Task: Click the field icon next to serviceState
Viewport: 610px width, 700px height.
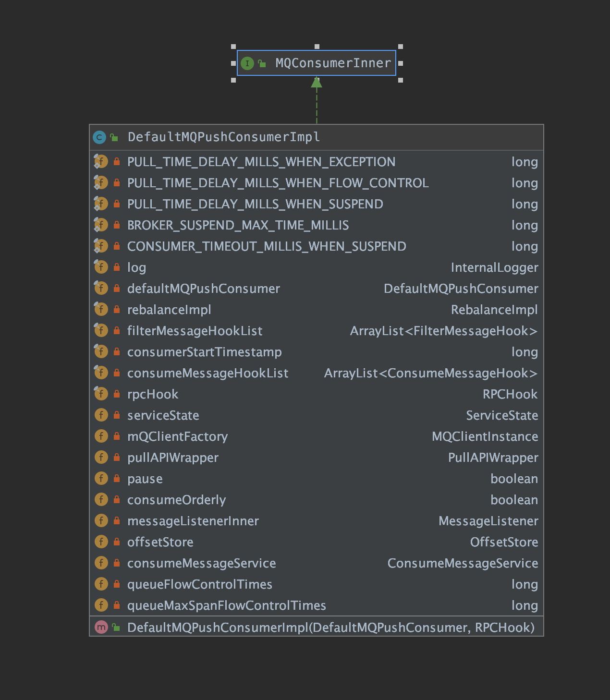Action: [x=101, y=415]
